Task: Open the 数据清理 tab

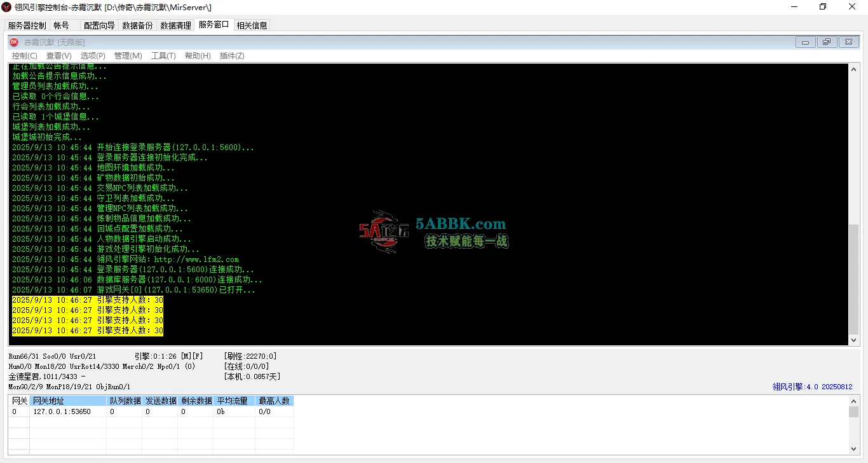Action: pyautogui.click(x=176, y=25)
